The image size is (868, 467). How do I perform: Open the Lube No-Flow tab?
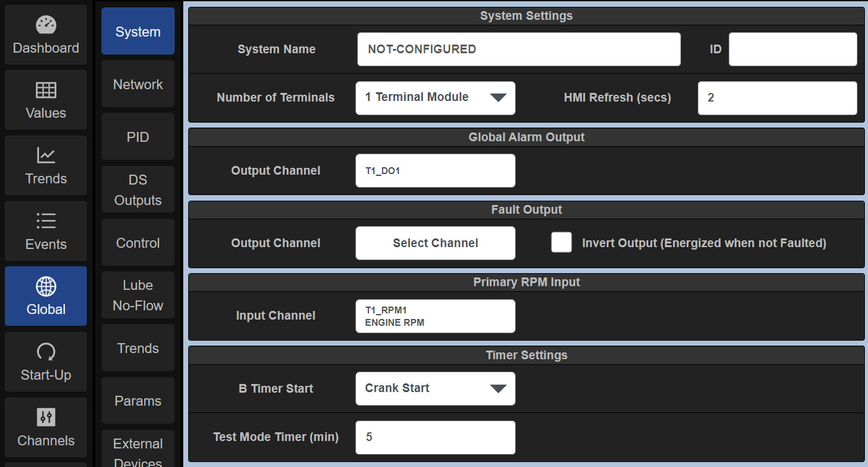pyautogui.click(x=137, y=295)
